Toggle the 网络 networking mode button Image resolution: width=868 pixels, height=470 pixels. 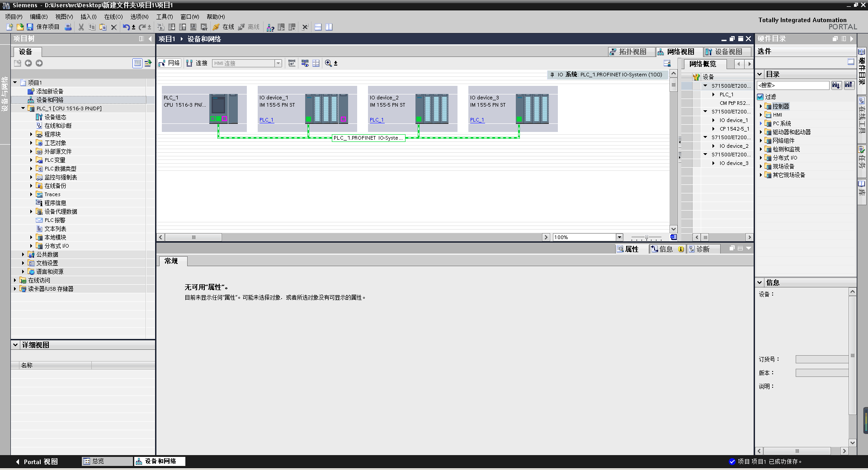pyautogui.click(x=170, y=63)
